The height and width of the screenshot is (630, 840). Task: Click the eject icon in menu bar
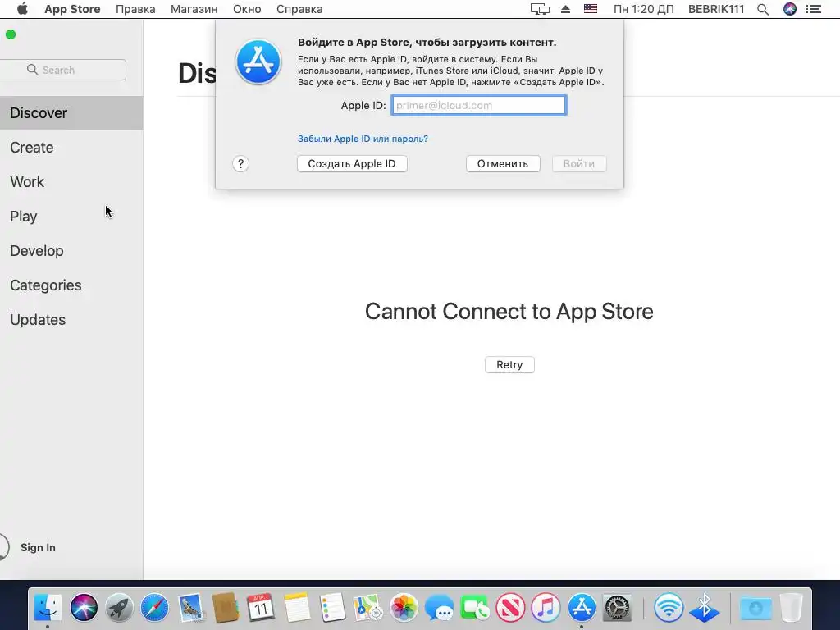tap(566, 9)
